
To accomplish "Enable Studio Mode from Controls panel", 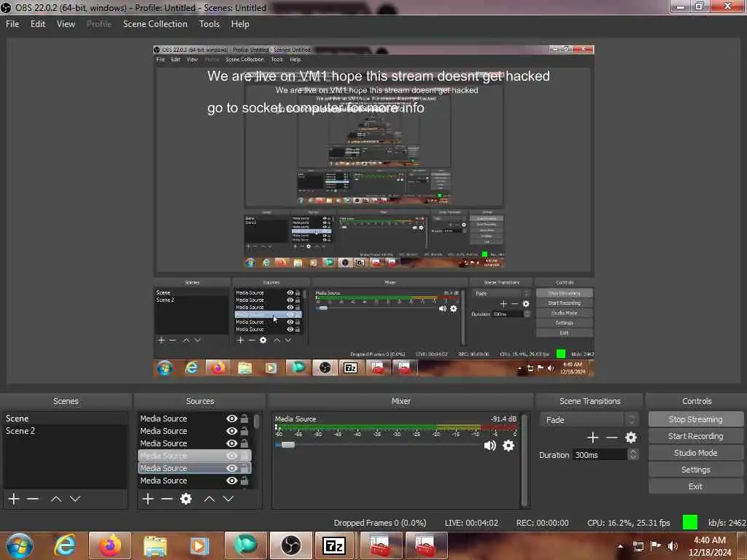I will pos(695,453).
